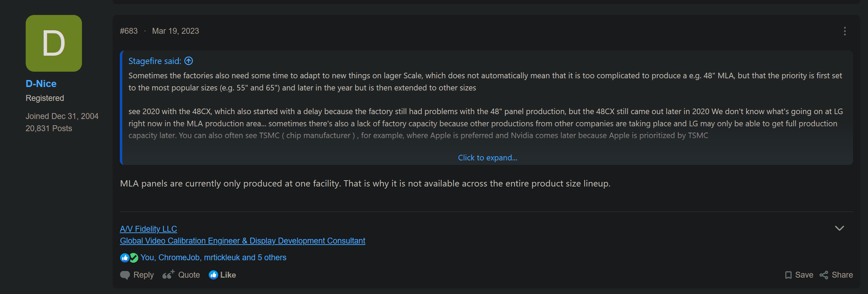Viewport: 868px width, 294px height.
Task: Click the Quote marks plus icon
Action: pyautogui.click(x=168, y=275)
